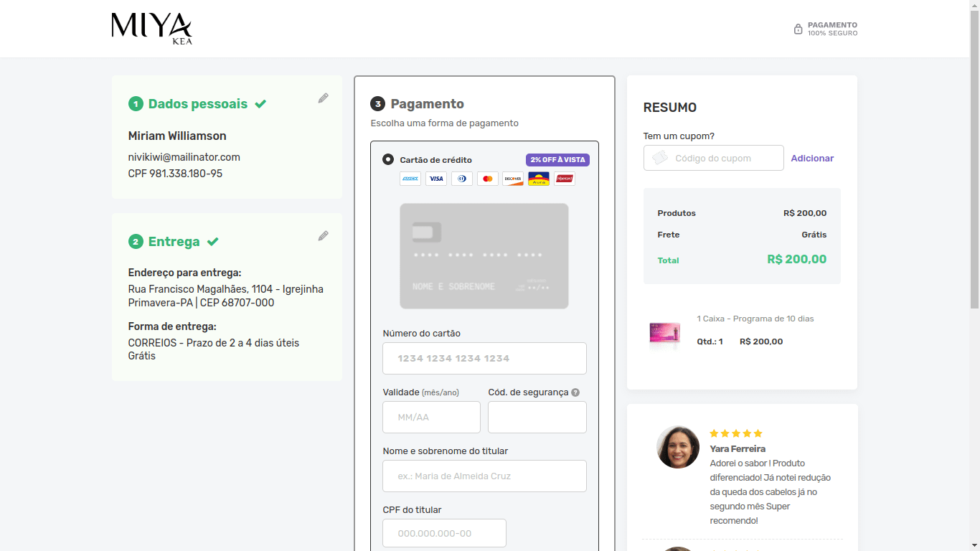Select the Cartão de crédito radio button
Image resolution: width=980 pixels, height=551 pixels.
click(388, 159)
